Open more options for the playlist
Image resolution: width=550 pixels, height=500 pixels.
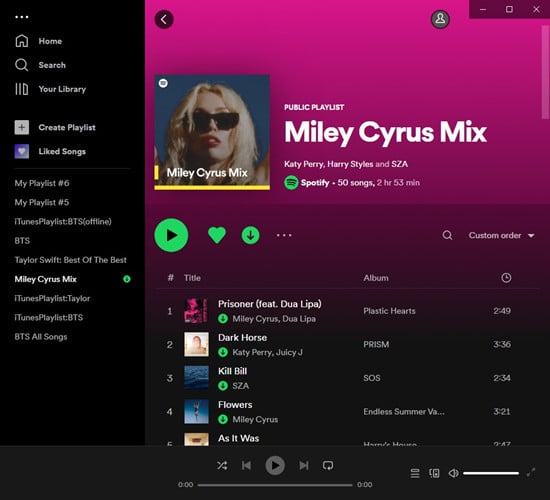pyautogui.click(x=284, y=235)
